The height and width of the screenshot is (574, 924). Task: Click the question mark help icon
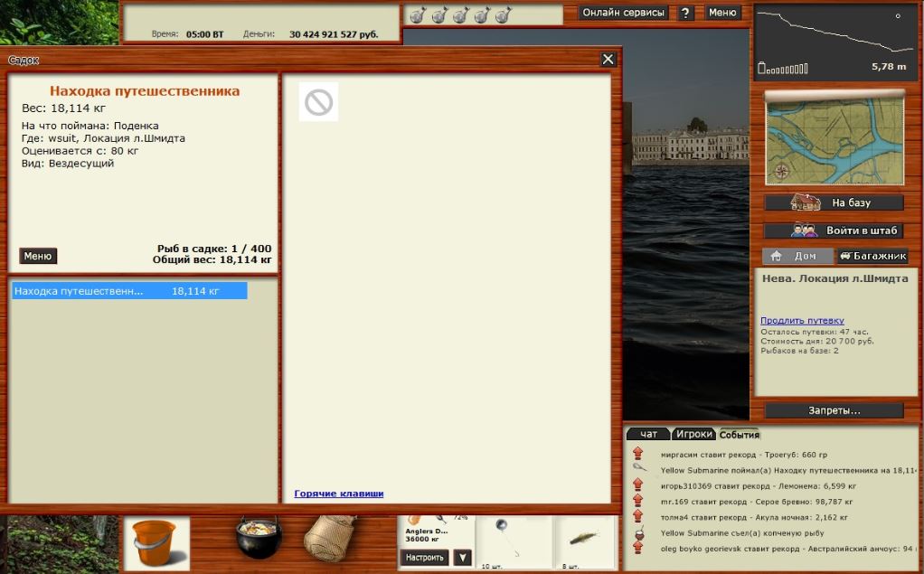(686, 13)
